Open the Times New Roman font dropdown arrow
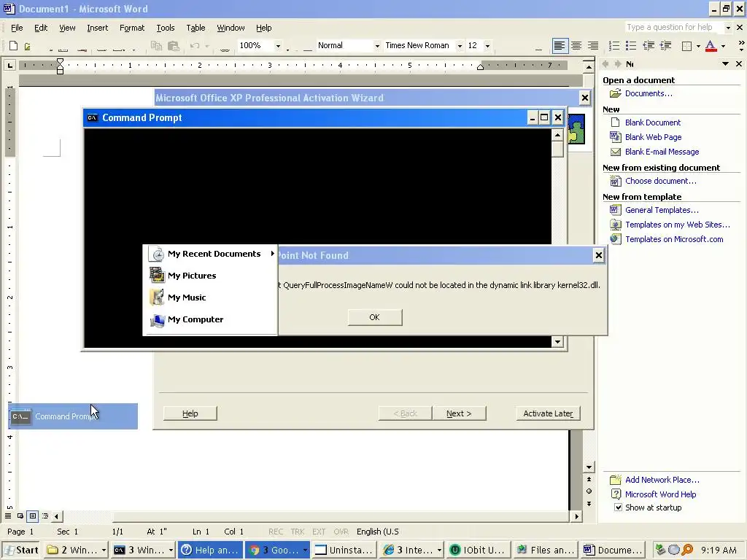 click(x=460, y=46)
